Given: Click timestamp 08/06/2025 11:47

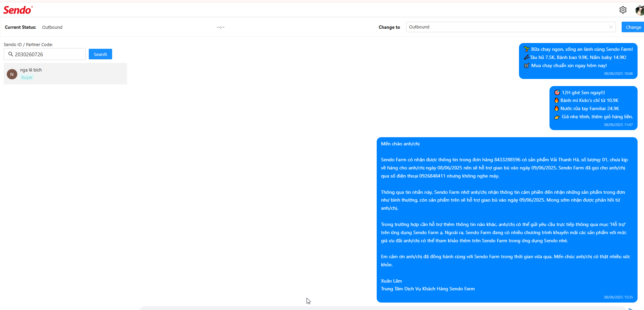Looking at the screenshot, I should [x=618, y=125].
